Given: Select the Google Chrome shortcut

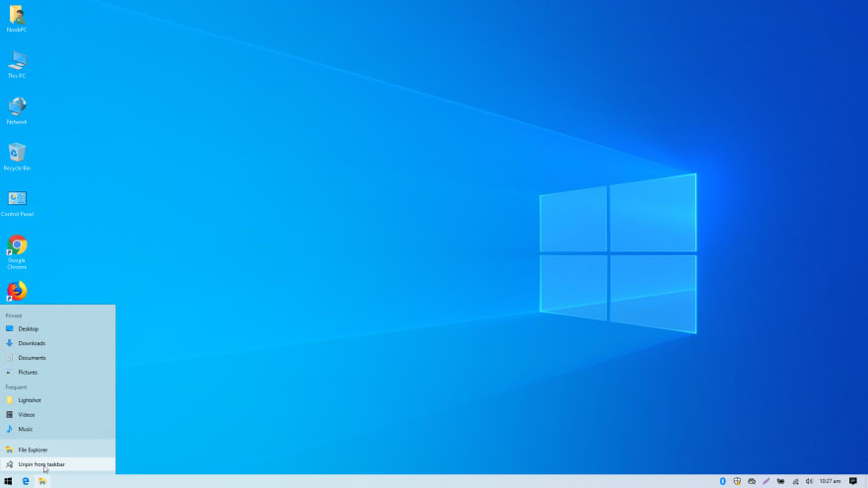Looking at the screenshot, I should (x=17, y=251).
